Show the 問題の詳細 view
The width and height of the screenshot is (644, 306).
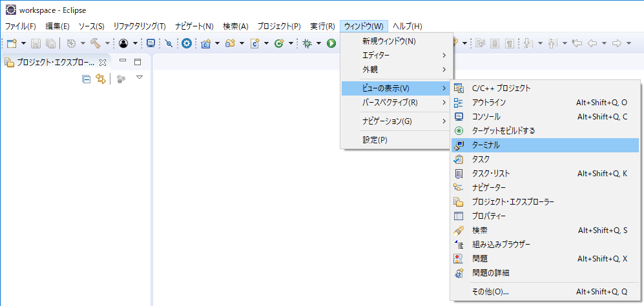[x=545, y=272]
